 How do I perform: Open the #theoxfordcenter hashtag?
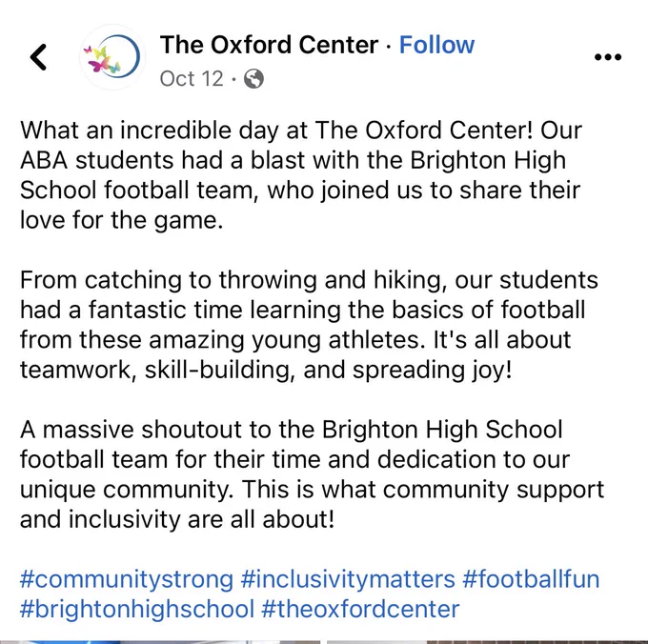point(360,610)
